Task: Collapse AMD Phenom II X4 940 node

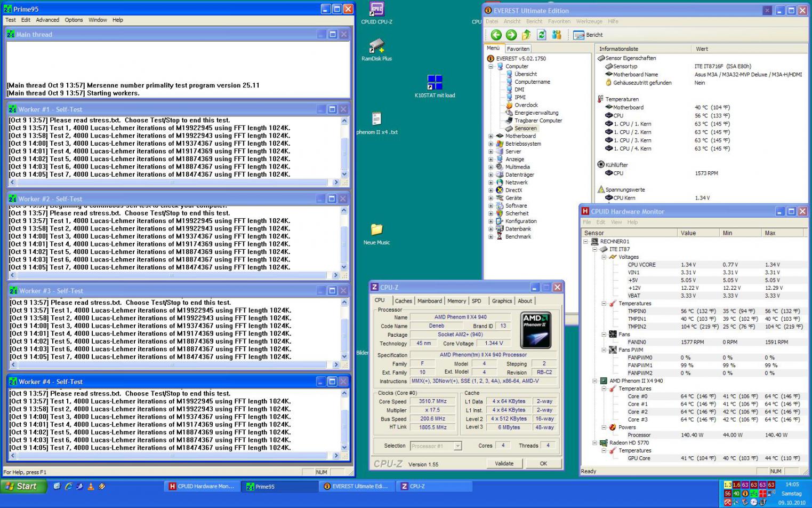Action: [595, 380]
